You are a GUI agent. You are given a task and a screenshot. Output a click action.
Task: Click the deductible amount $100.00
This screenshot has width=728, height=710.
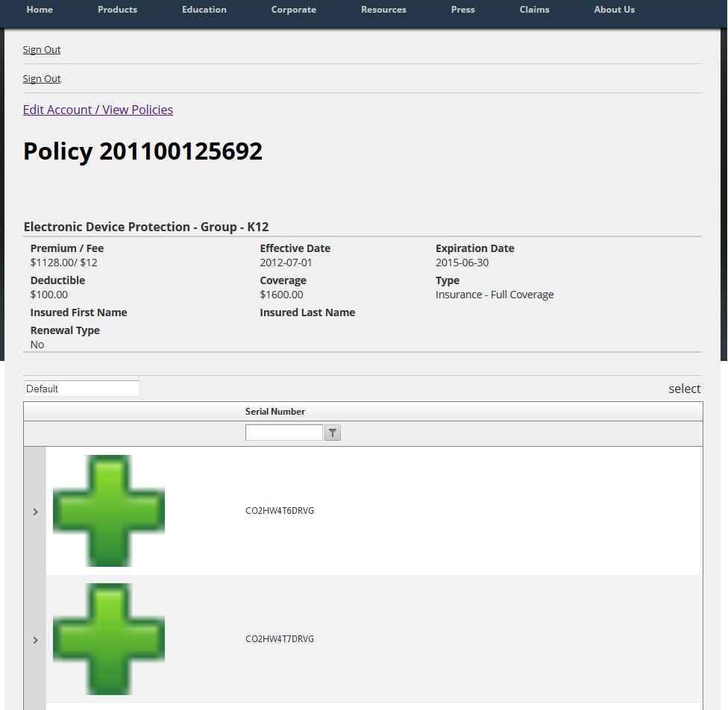(49, 295)
